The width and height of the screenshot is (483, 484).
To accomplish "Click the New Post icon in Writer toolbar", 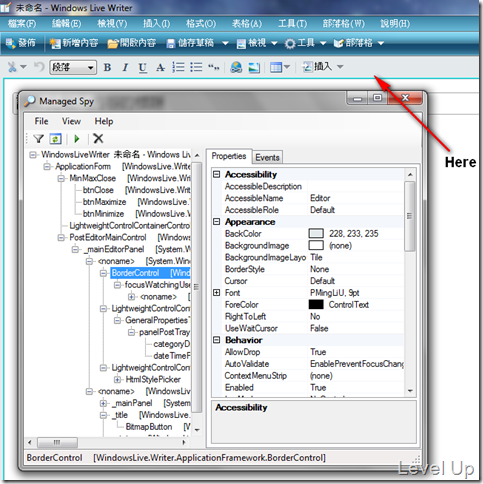I will coord(55,43).
